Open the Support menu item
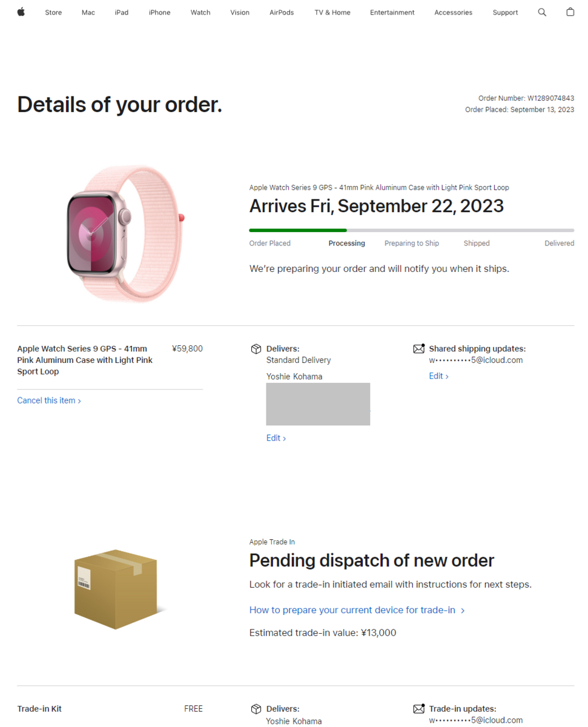 click(505, 12)
